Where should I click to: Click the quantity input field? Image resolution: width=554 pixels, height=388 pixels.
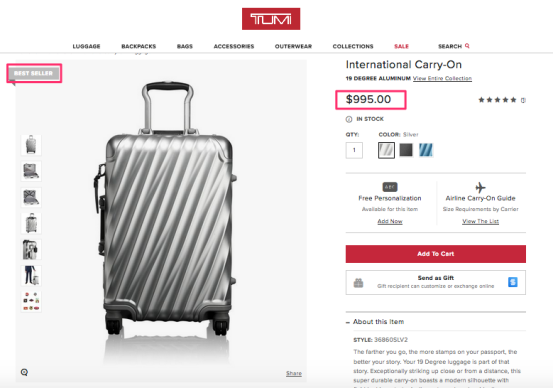coord(354,150)
